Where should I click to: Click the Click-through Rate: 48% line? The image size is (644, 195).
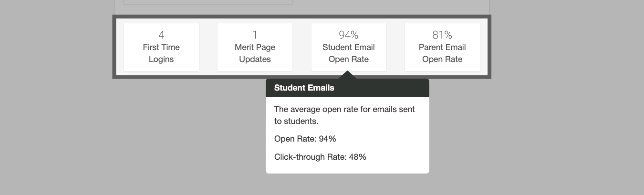320,157
